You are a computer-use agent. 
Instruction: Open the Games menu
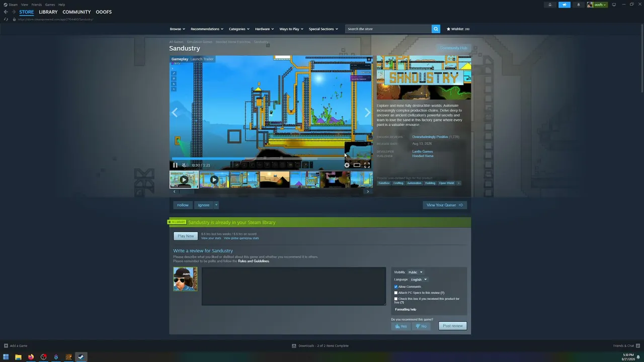click(50, 5)
